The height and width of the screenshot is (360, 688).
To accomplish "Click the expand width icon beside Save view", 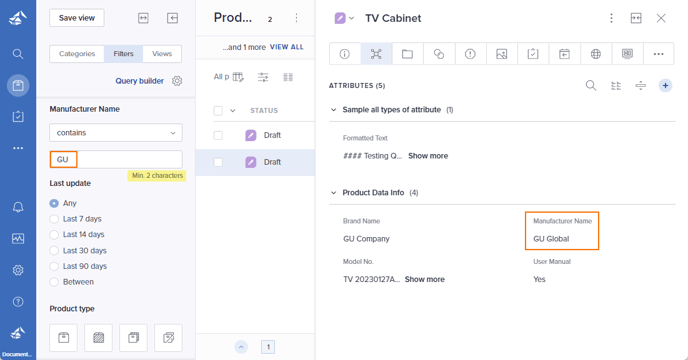I will (143, 18).
